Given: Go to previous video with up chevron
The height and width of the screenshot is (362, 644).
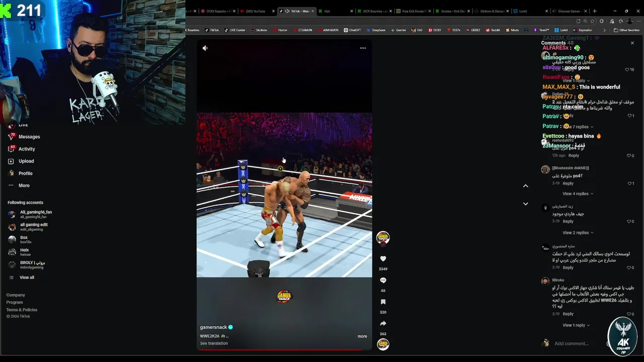Looking at the screenshot, I should pos(525,186).
